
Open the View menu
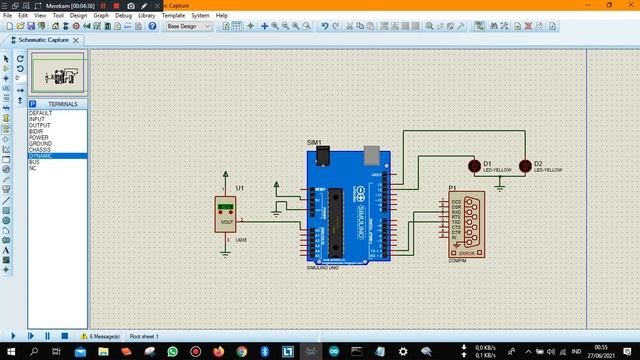(x=40, y=16)
